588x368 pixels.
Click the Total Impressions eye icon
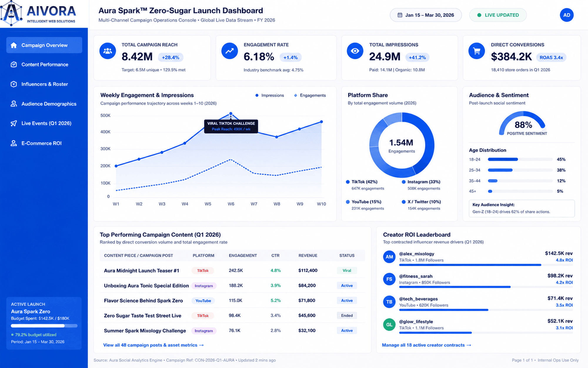click(x=355, y=51)
